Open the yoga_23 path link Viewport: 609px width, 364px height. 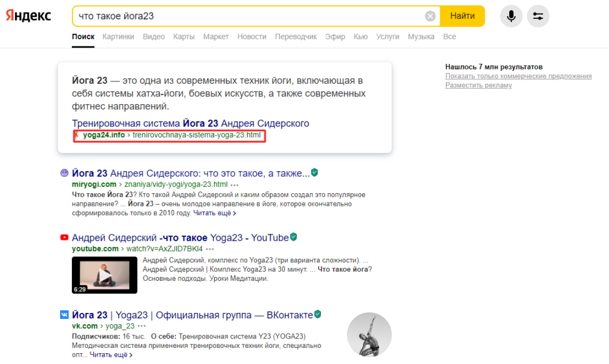[120, 326]
